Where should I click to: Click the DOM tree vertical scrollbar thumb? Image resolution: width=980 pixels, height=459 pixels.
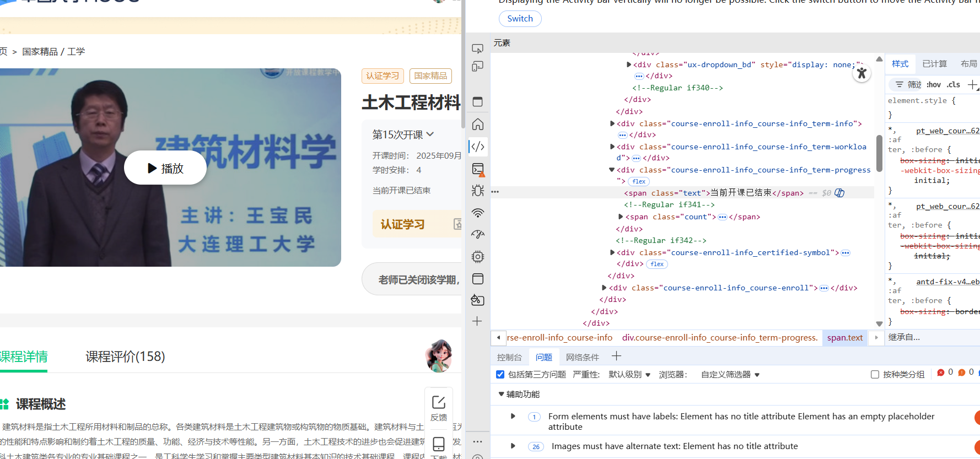pyautogui.click(x=879, y=153)
